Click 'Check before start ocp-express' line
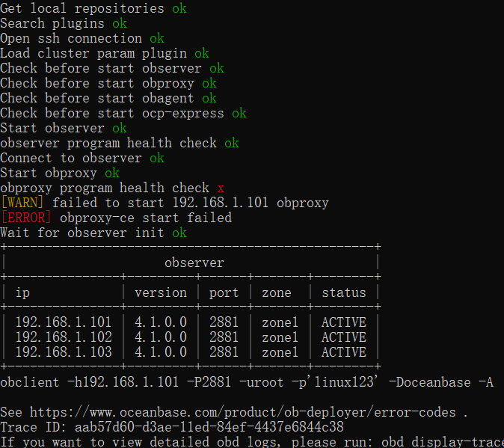This screenshot has height=448, width=504. coord(123,113)
